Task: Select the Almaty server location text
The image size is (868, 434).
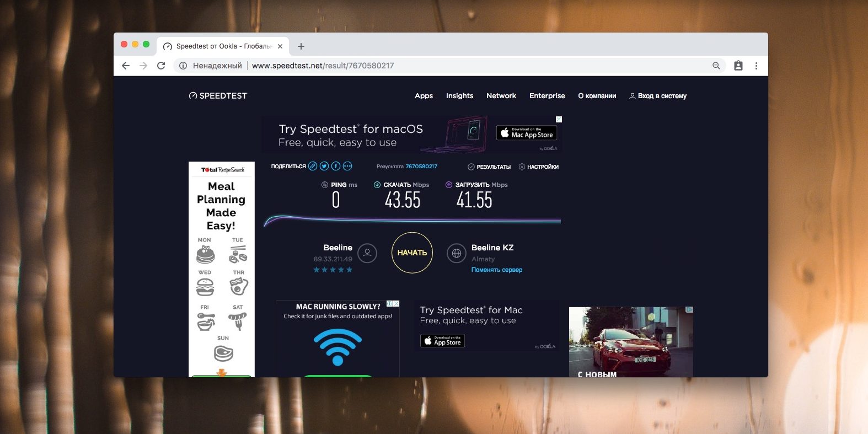Action: tap(483, 259)
